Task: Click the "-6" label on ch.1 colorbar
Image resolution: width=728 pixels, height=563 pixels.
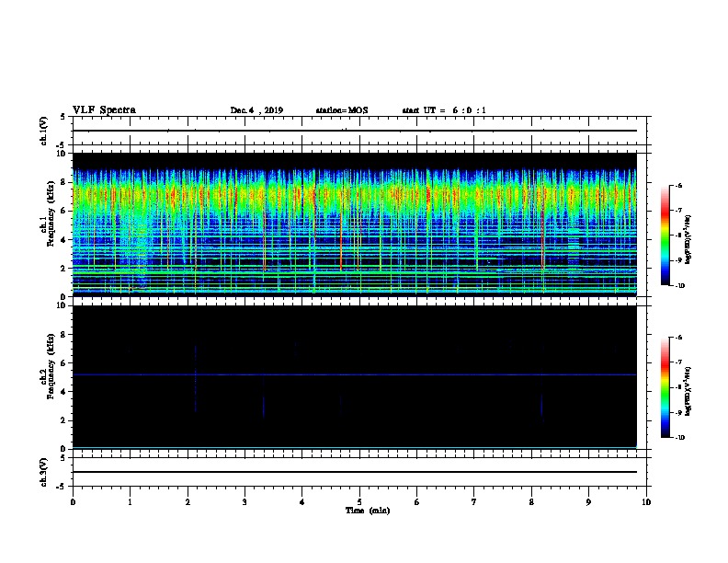Action: (x=678, y=186)
